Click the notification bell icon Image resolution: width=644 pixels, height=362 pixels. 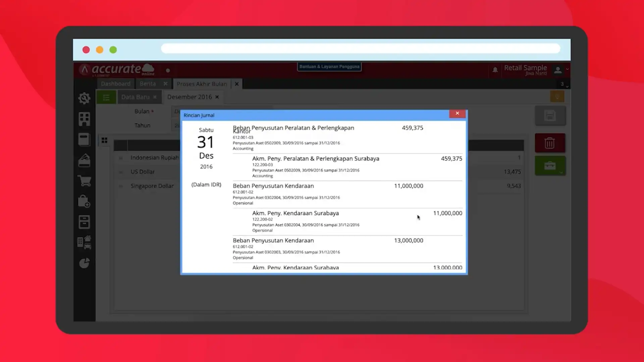click(x=495, y=70)
